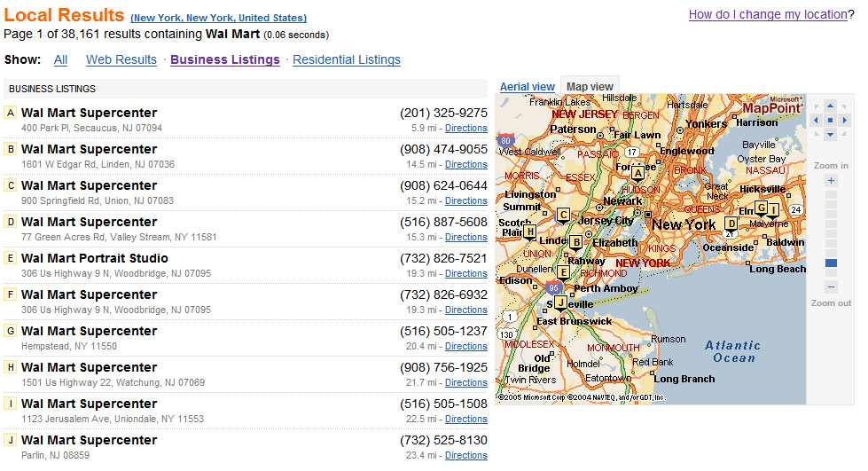Switch to Aerial view tab
The height and width of the screenshot is (471, 868).
click(527, 87)
